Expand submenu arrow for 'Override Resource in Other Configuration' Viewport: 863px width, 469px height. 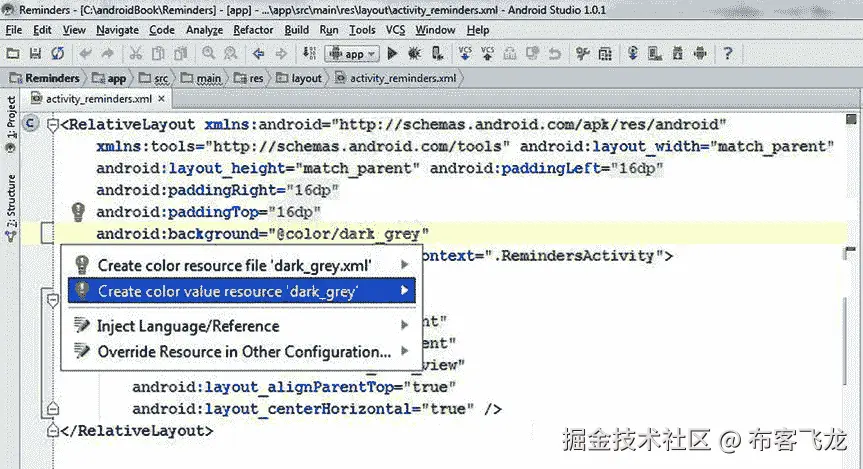pyautogui.click(x=405, y=351)
